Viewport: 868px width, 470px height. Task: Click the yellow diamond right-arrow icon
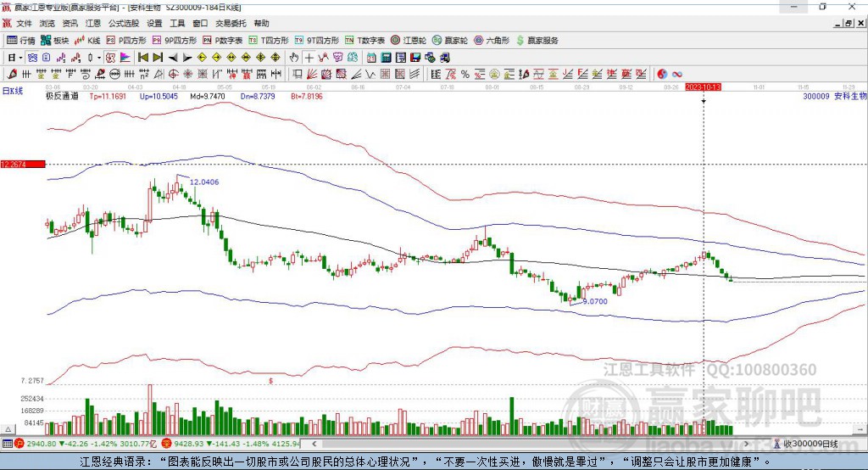click(216, 58)
